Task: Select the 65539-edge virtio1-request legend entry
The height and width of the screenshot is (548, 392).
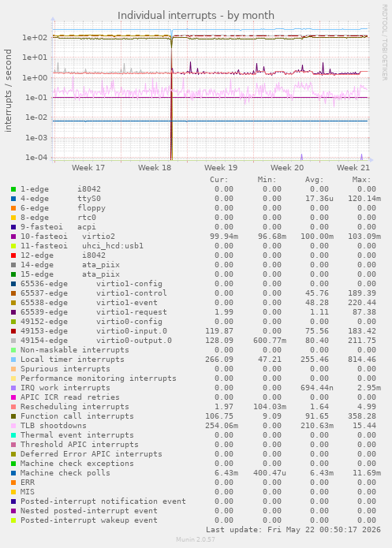Action: click(93, 312)
